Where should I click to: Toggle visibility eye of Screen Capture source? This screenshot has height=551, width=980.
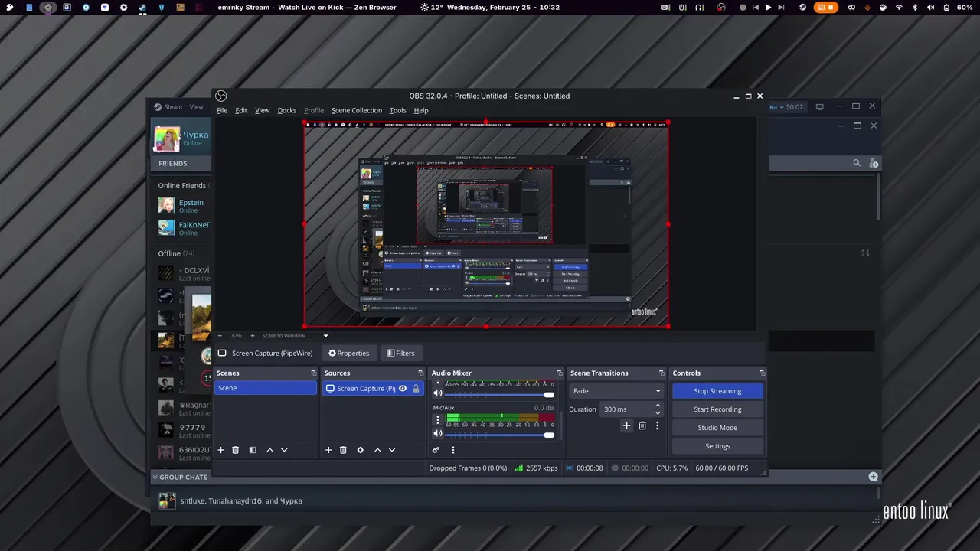coord(403,389)
